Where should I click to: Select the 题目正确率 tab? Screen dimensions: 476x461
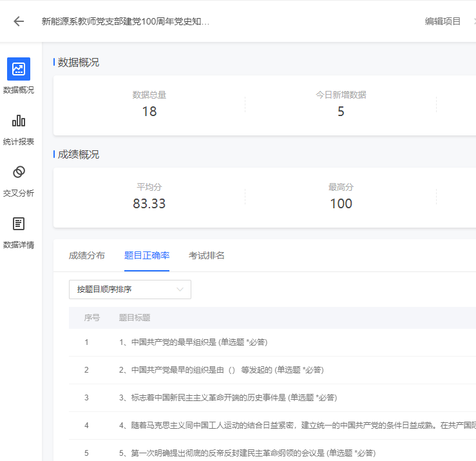click(147, 255)
